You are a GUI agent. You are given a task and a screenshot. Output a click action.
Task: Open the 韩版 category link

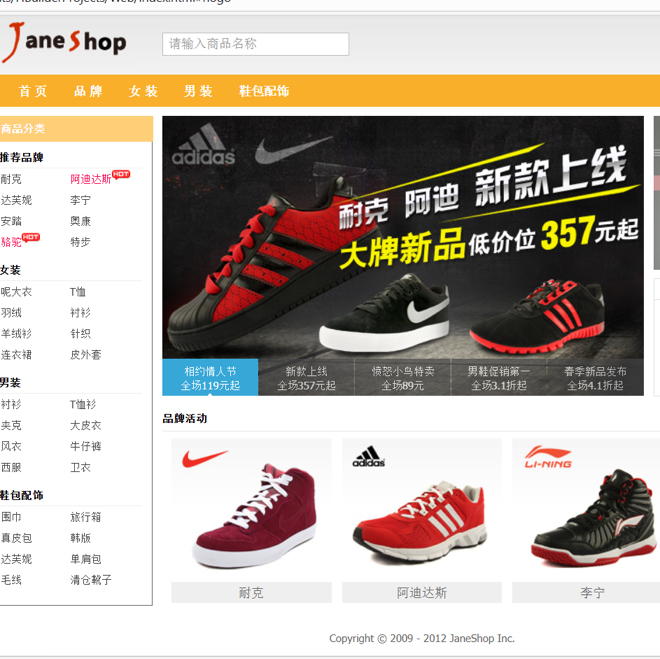tap(80, 538)
